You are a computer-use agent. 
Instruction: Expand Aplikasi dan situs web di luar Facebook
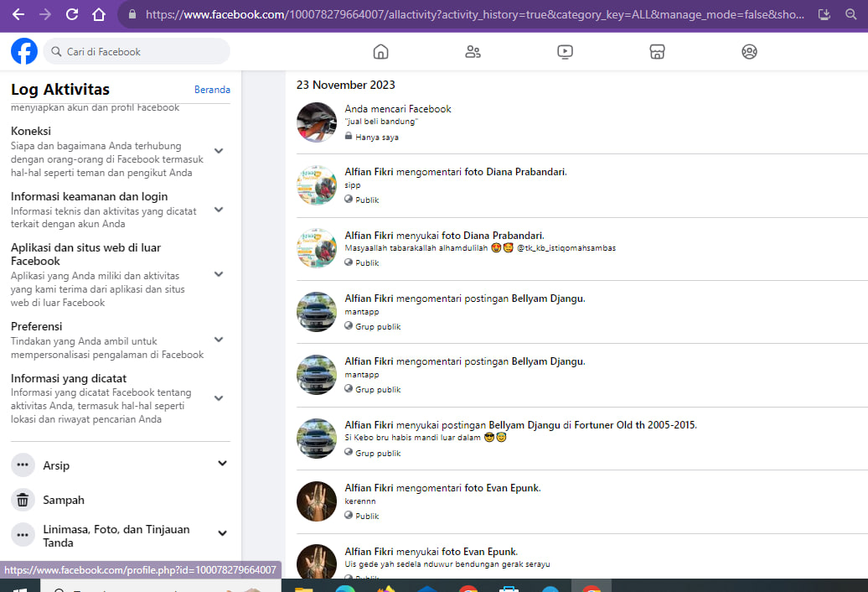[x=219, y=274]
